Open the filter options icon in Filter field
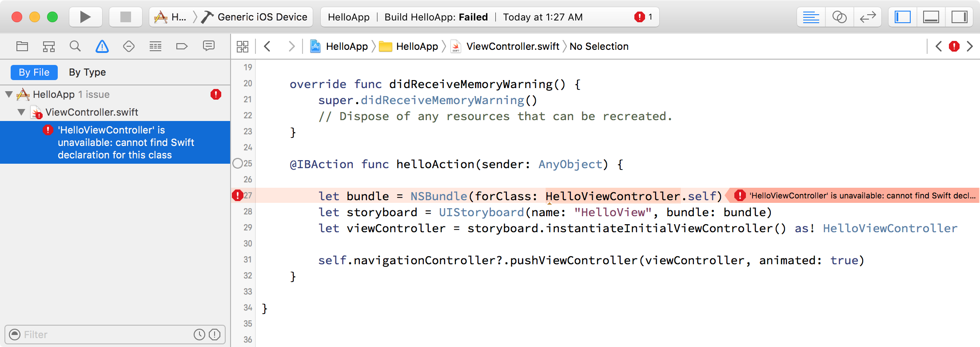The image size is (980, 347). [x=15, y=335]
